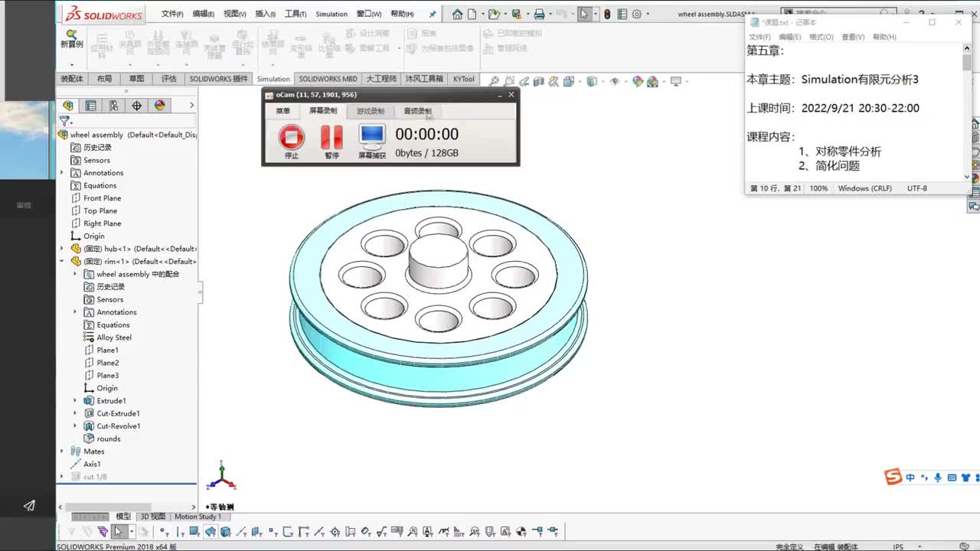Click the Sogou microphone voice input icon
Viewport: 980px width, 551px height.
pos(938,478)
